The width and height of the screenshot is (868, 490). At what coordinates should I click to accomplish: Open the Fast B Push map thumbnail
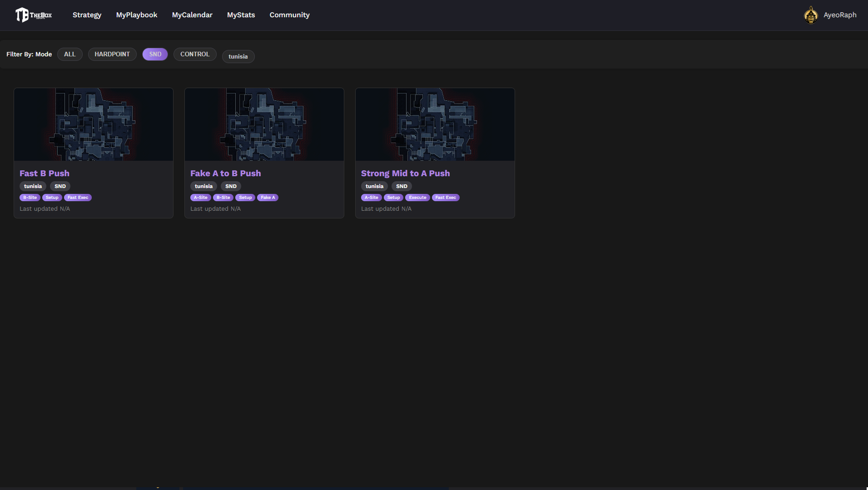pyautogui.click(x=94, y=124)
